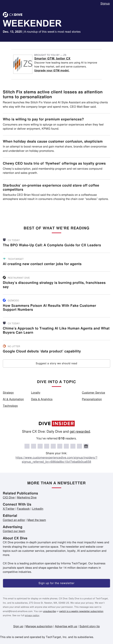The image size is (113, 644).
Task: Open the Stitch Fix stems active client losses headline
Action: coord(53,94)
